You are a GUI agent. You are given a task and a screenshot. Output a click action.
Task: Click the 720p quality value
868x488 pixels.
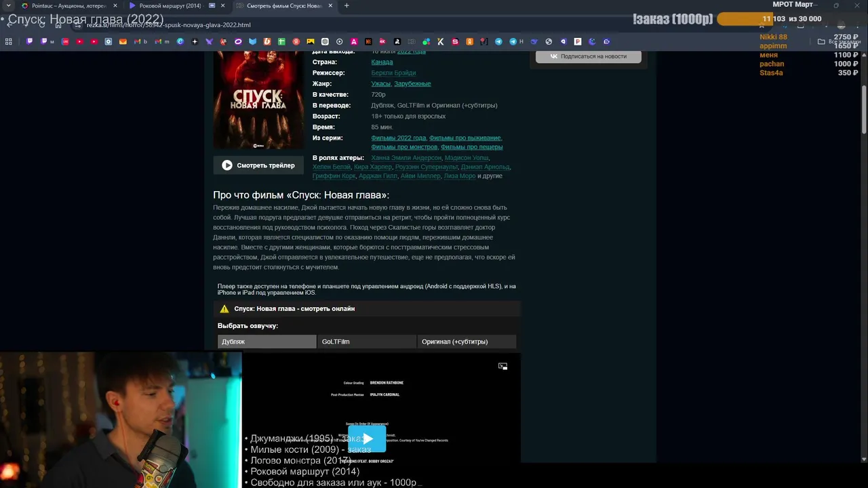[378, 94]
